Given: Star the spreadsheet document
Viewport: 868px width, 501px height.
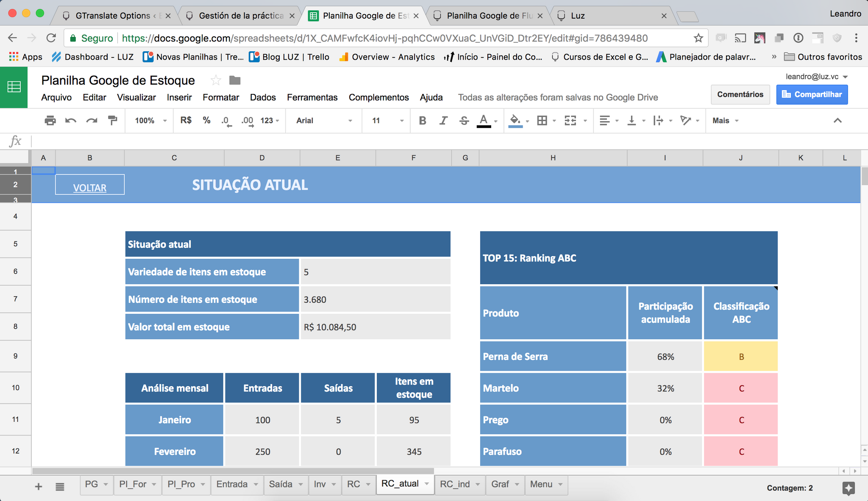Looking at the screenshot, I should pyautogui.click(x=216, y=80).
